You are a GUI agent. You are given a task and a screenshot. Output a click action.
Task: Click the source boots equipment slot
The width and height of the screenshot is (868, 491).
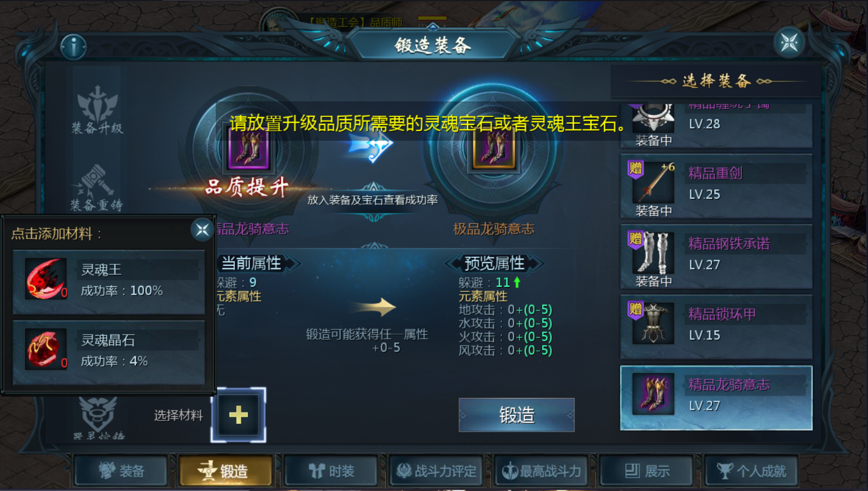248,147
